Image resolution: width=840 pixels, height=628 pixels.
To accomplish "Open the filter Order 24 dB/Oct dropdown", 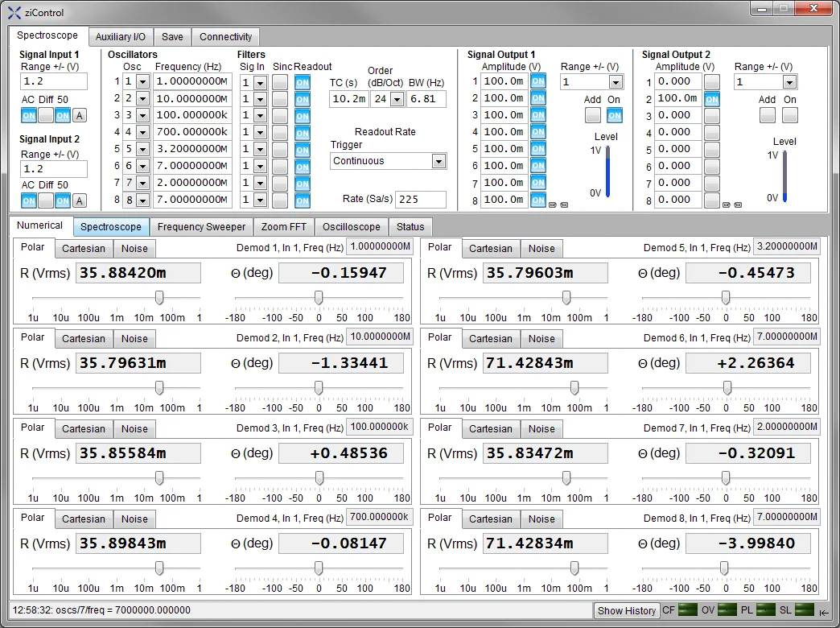I will pyautogui.click(x=397, y=99).
